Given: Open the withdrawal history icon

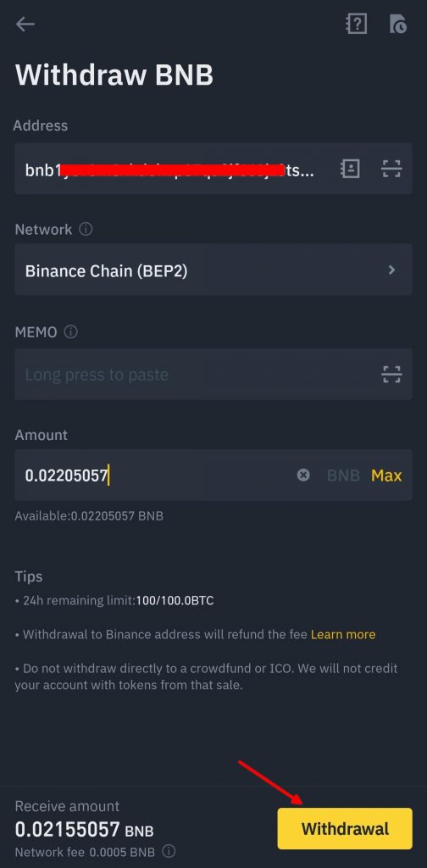Looking at the screenshot, I should click(397, 25).
